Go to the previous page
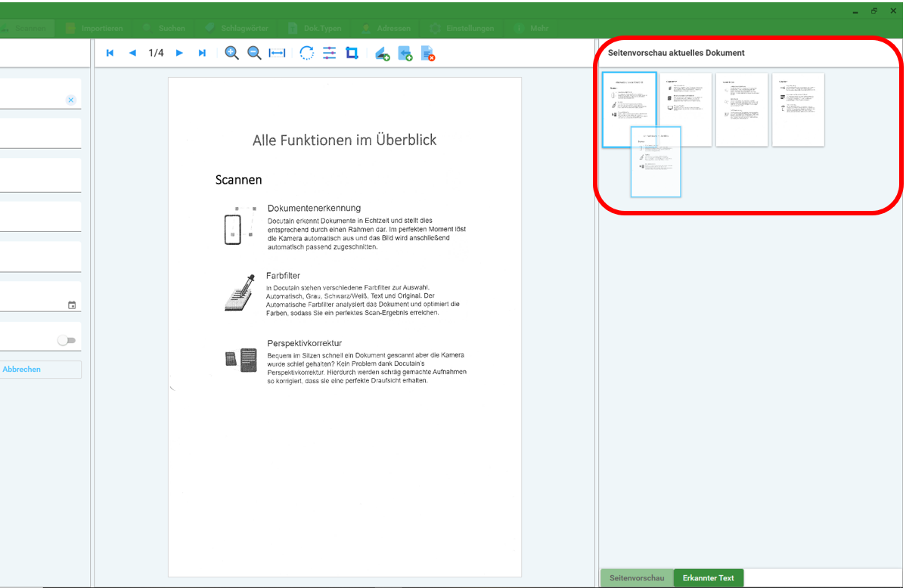 [x=132, y=53]
